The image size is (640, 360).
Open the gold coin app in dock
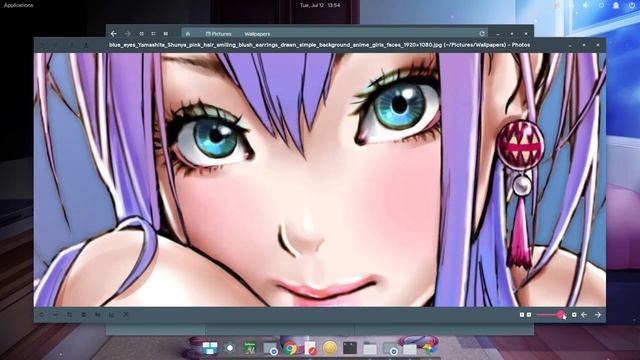coord(330,348)
